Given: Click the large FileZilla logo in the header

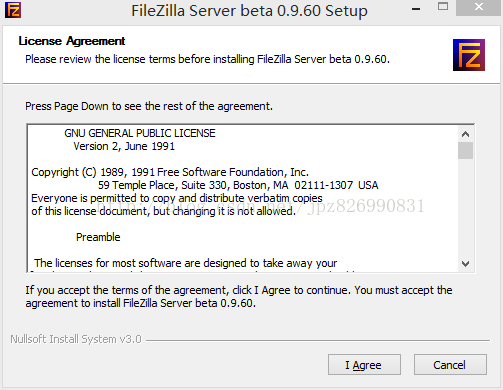Looking at the screenshot, I should coord(469,55).
